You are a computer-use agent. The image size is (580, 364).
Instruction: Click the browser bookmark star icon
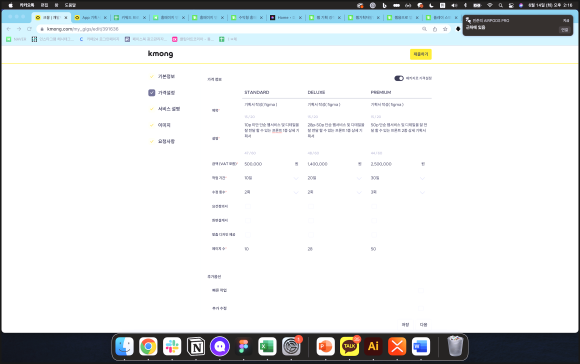coord(445,29)
